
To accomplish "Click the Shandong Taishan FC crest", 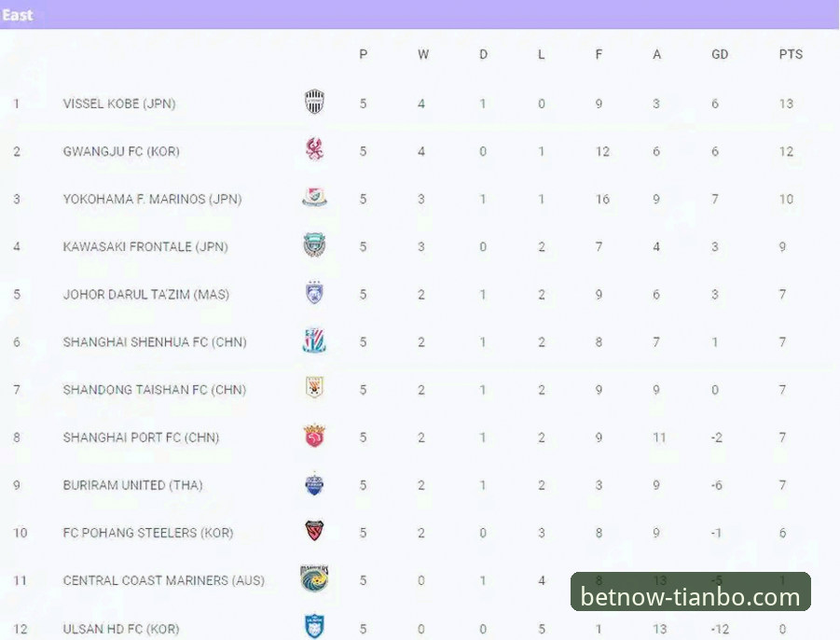I will click(x=315, y=389).
